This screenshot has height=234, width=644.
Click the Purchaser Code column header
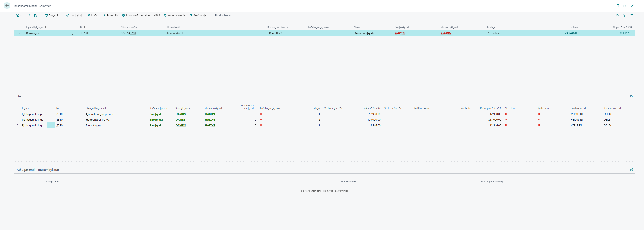pyautogui.click(x=579, y=108)
